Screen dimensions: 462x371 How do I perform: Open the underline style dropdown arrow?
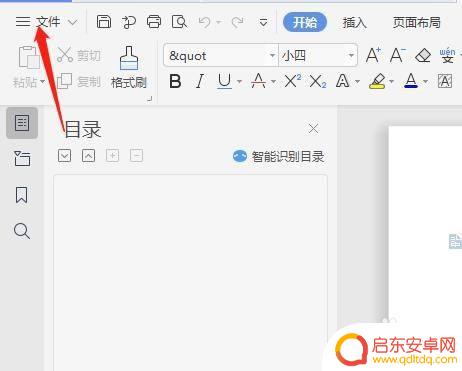tap(239, 81)
